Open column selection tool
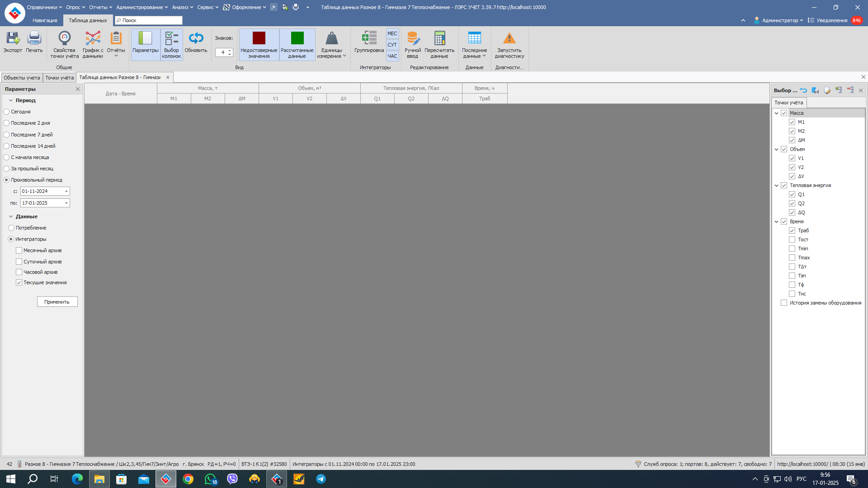The image size is (868, 488). (171, 45)
